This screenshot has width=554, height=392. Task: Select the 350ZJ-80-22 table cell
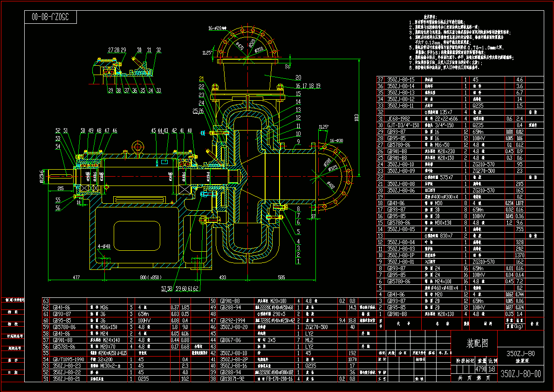(67, 372)
